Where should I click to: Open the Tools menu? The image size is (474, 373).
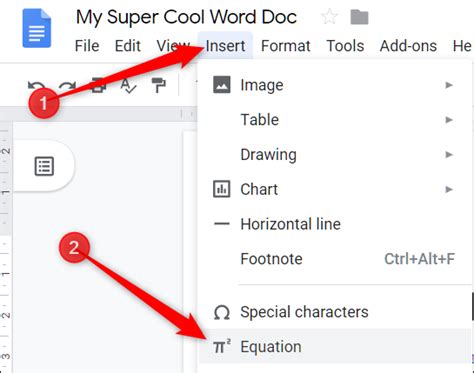tap(345, 46)
